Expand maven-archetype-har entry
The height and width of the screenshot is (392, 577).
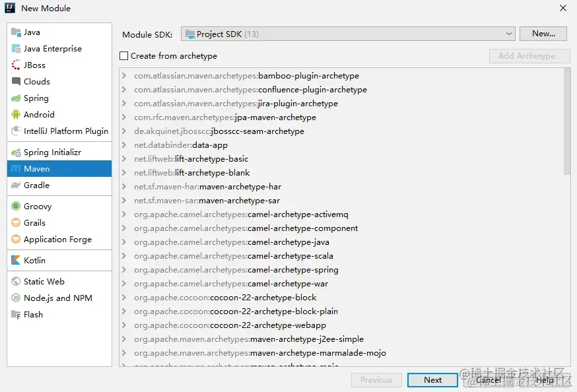tap(124, 187)
